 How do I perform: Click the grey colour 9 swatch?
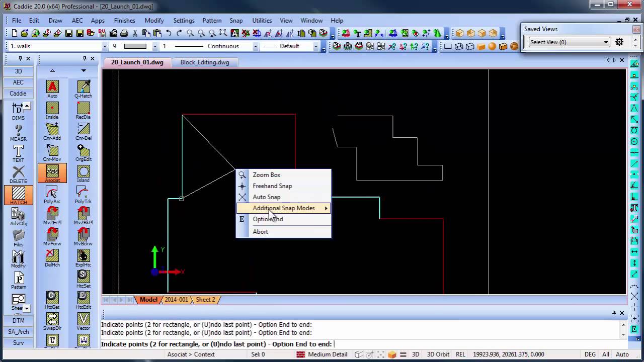click(x=135, y=46)
